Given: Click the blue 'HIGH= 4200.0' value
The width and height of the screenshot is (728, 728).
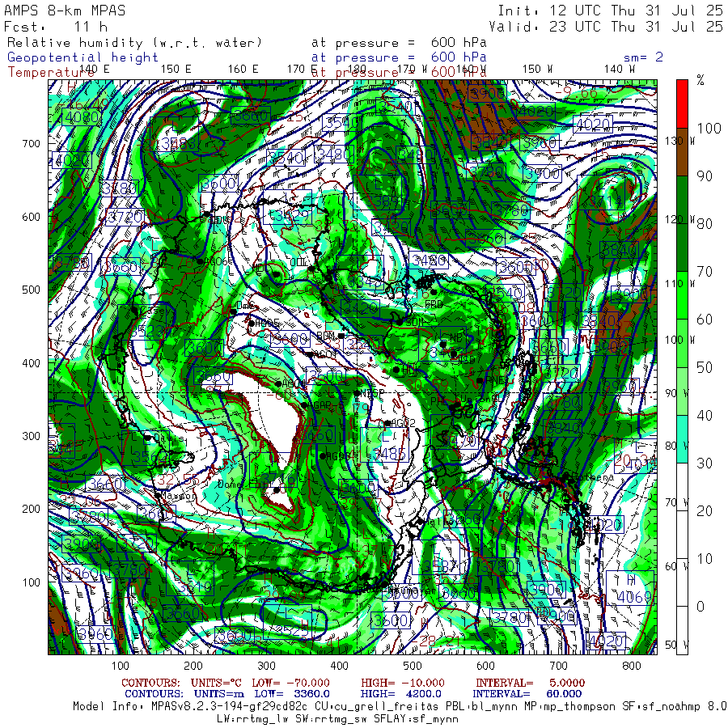Looking at the screenshot, I should pyautogui.click(x=400, y=694).
